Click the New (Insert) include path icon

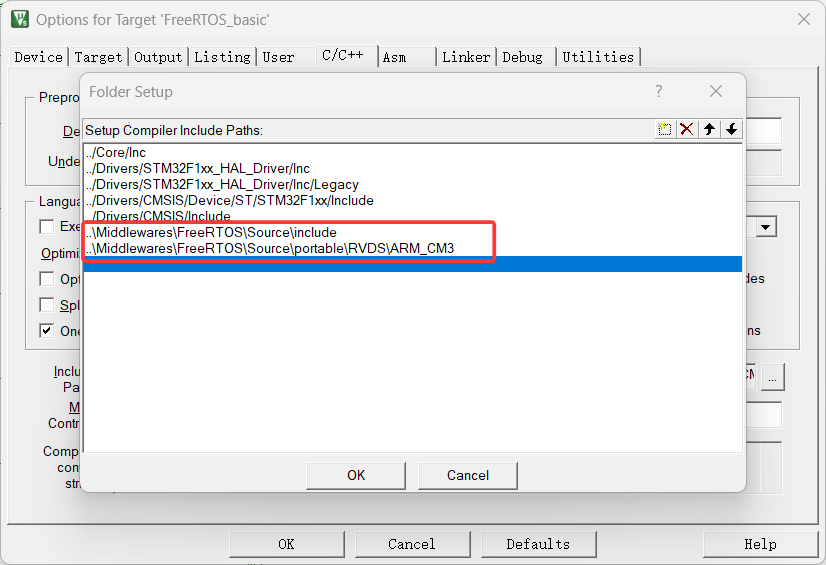[x=664, y=129]
